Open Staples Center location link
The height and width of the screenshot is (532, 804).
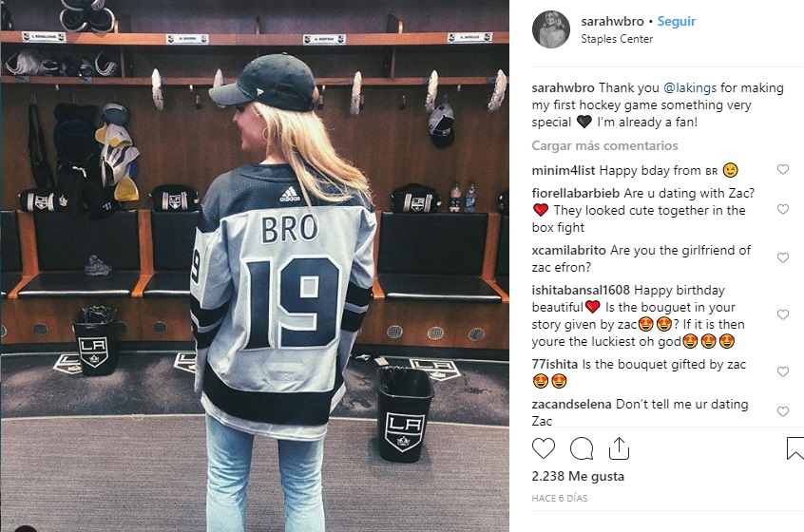(617, 39)
